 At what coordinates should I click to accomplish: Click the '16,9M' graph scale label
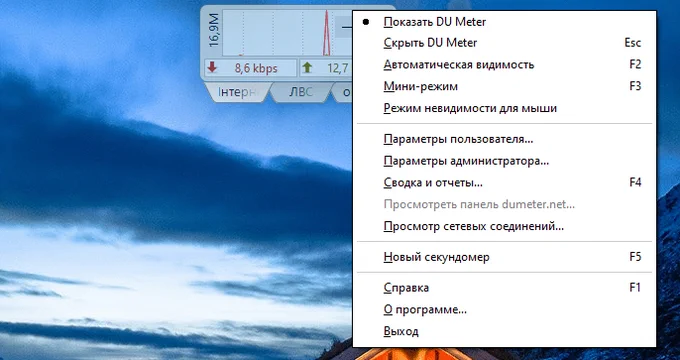pyautogui.click(x=214, y=29)
